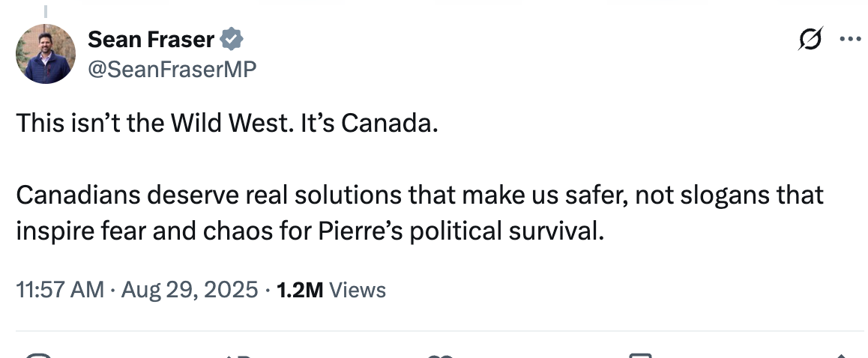Click the share icon below the post
868x358 pixels.
(841, 355)
